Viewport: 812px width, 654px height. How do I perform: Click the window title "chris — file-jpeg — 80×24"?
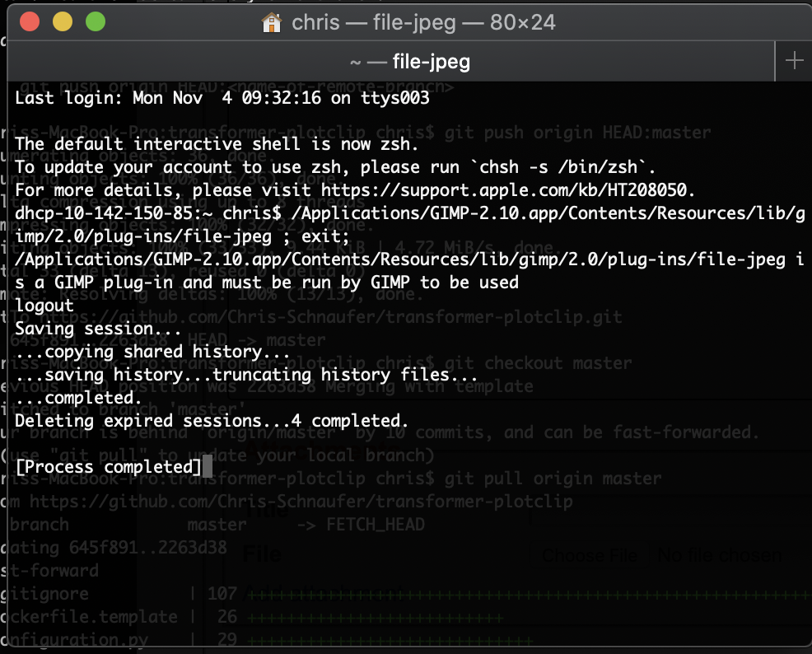pos(423,23)
